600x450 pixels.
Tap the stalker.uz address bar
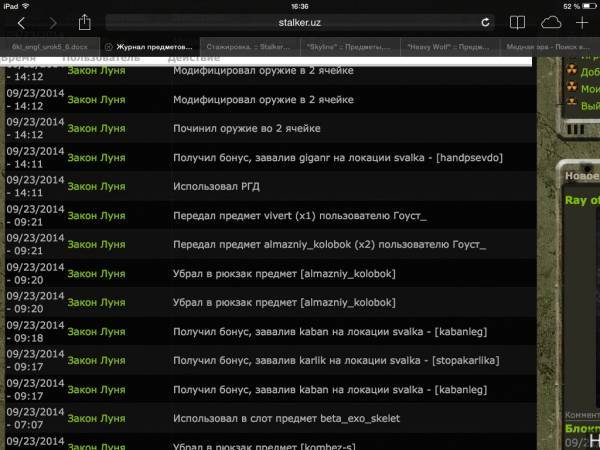(x=299, y=22)
